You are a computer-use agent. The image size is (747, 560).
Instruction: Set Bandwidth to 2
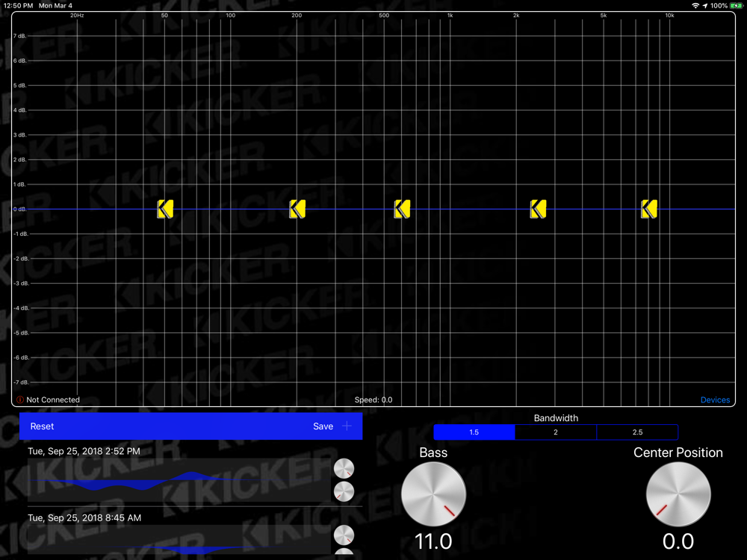[556, 432]
